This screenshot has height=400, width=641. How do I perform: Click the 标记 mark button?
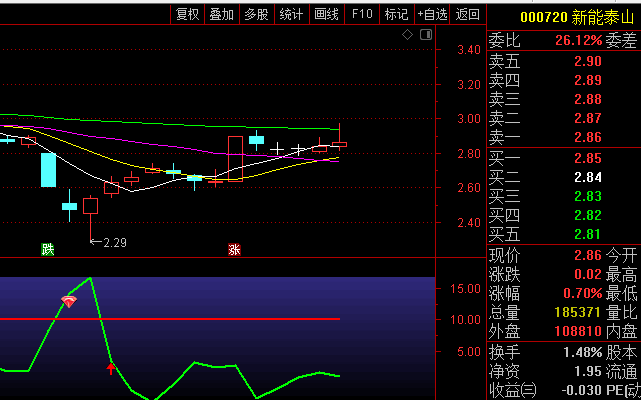click(x=396, y=14)
